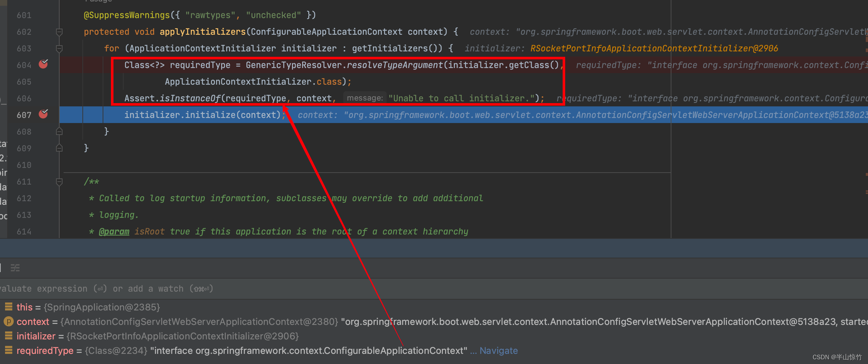Image resolution: width=868 pixels, height=364 pixels.
Task: Click the "Unable to call initializer." string
Action: (x=461, y=98)
